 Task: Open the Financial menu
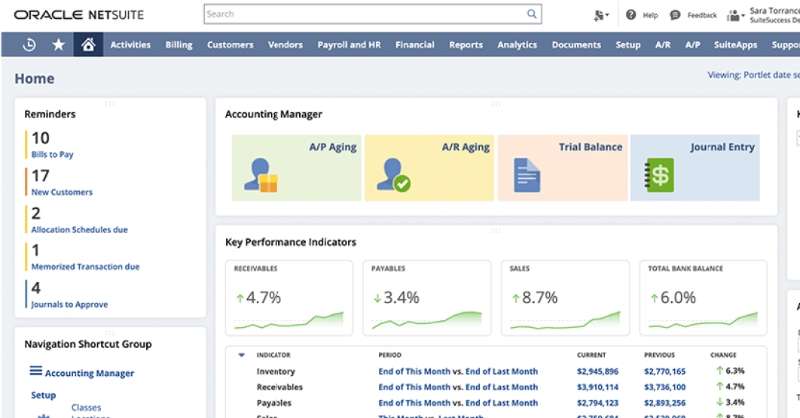pos(415,45)
